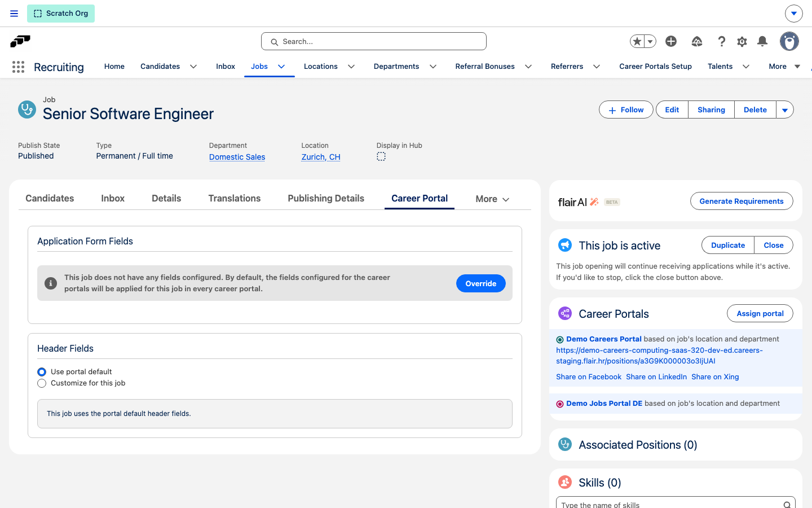Open the favorites list dropdown arrow
The width and height of the screenshot is (812, 508).
[650, 41]
